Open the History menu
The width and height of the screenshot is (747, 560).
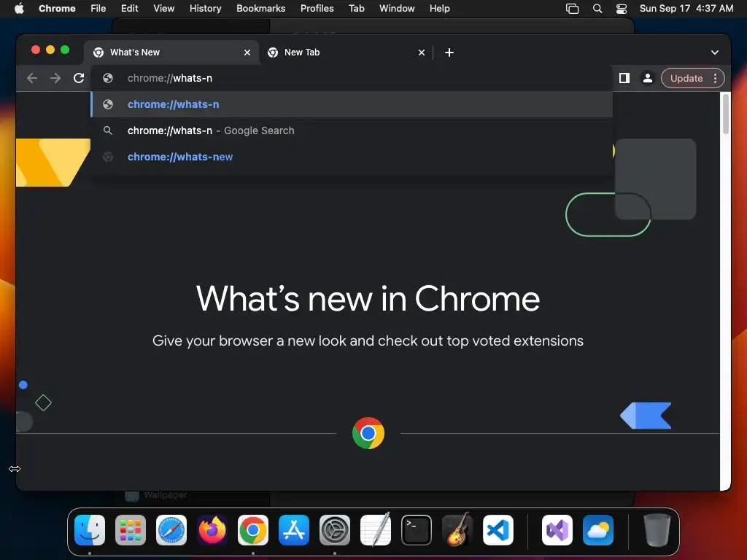coord(205,9)
